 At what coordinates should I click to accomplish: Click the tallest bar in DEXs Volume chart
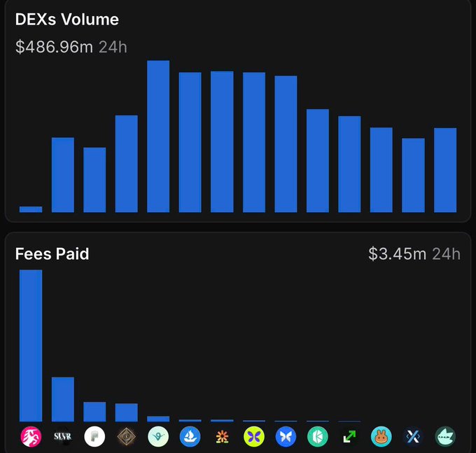tap(158, 137)
